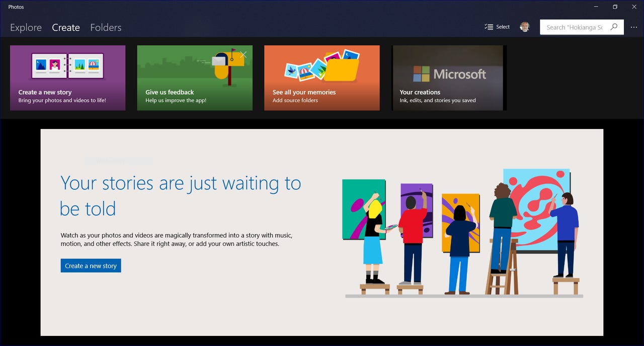Open settings through the More options menu
This screenshot has height=346, width=644.
coord(634,27)
